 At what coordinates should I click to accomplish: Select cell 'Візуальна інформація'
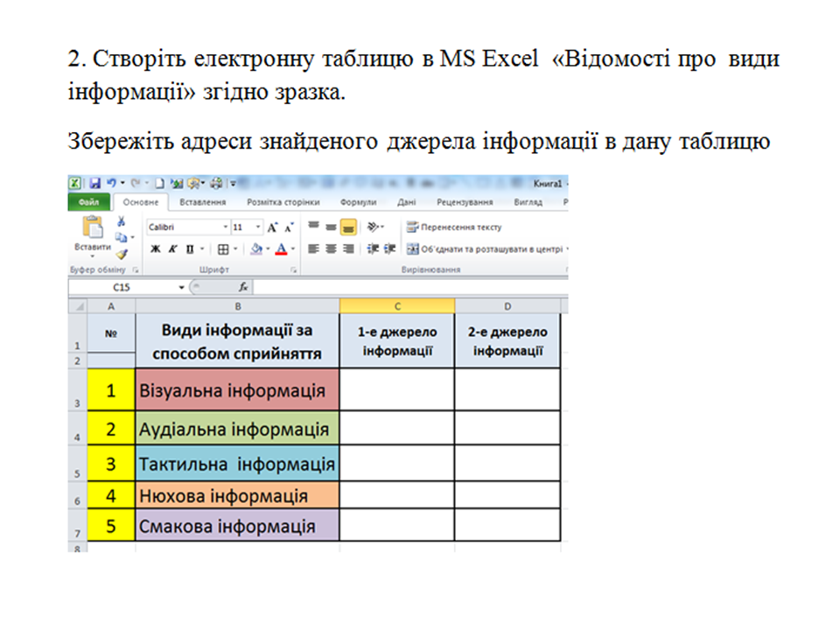[x=237, y=389]
